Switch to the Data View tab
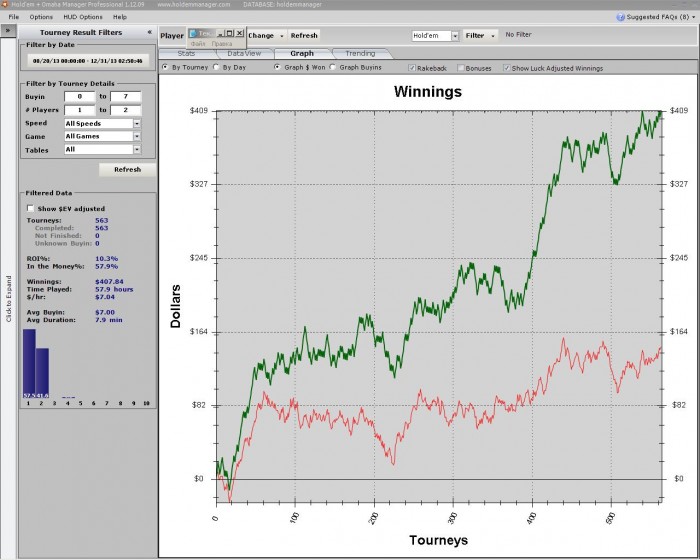The height and width of the screenshot is (560, 700). (x=244, y=53)
